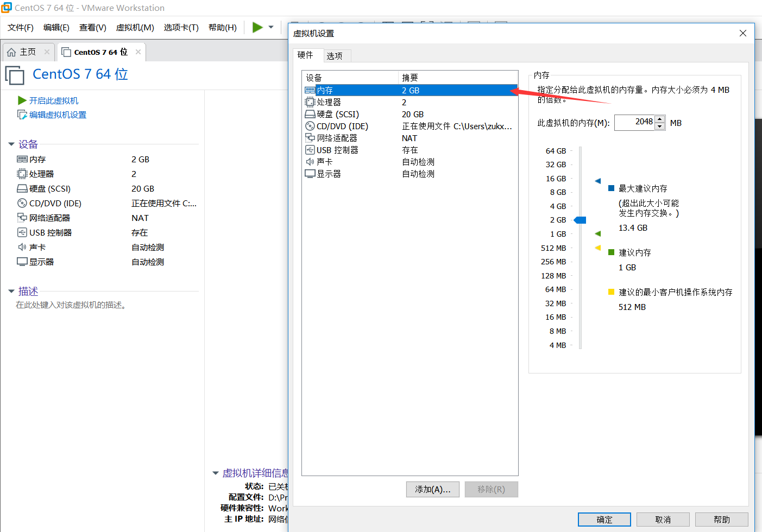Click the USB 控制器 icon in the main window
The height and width of the screenshot is (532, 762).
[22, 232]
